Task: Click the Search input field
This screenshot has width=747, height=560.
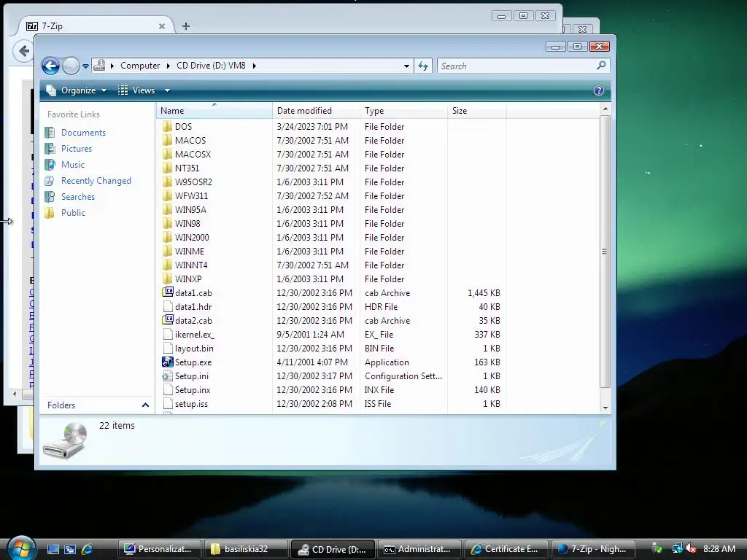Action: 517,66
